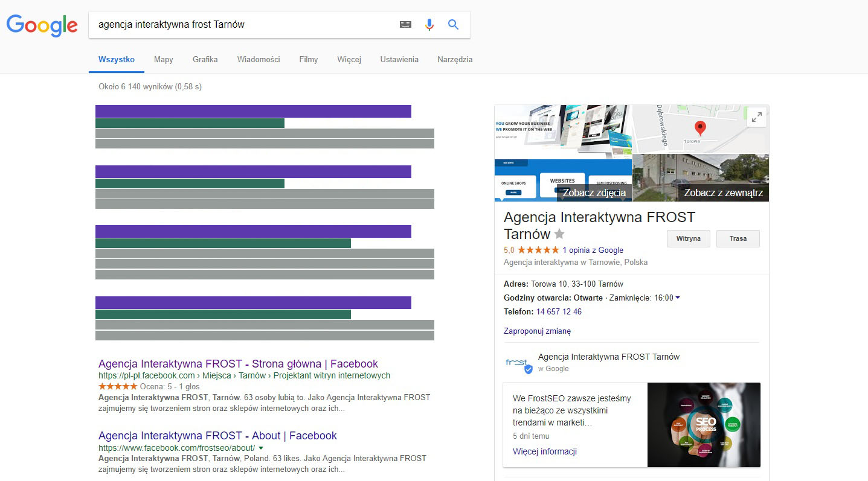The width and height of the screenshot is (868, 481).
Task: Click the Witryna button
Action: 689,238
